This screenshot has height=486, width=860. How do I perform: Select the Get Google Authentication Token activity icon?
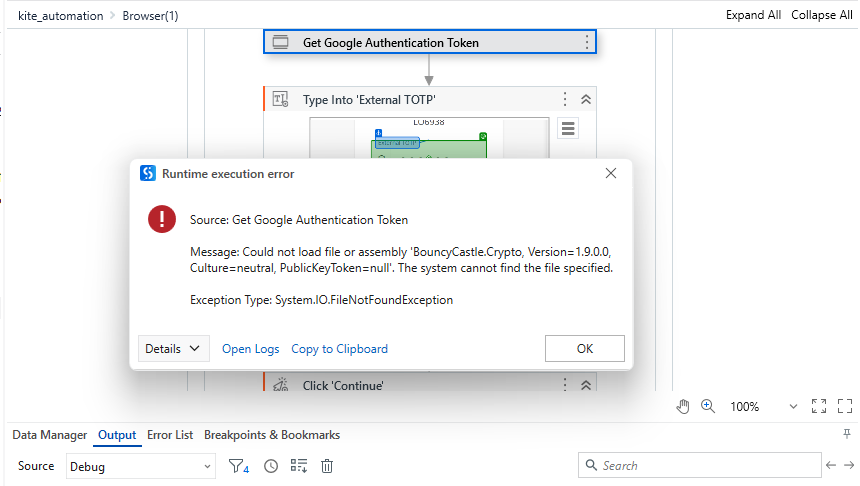pos(280,42)
